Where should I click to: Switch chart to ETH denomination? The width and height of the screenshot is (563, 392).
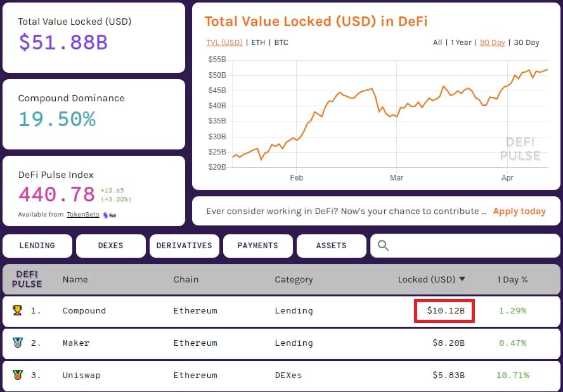click(259, 42)
